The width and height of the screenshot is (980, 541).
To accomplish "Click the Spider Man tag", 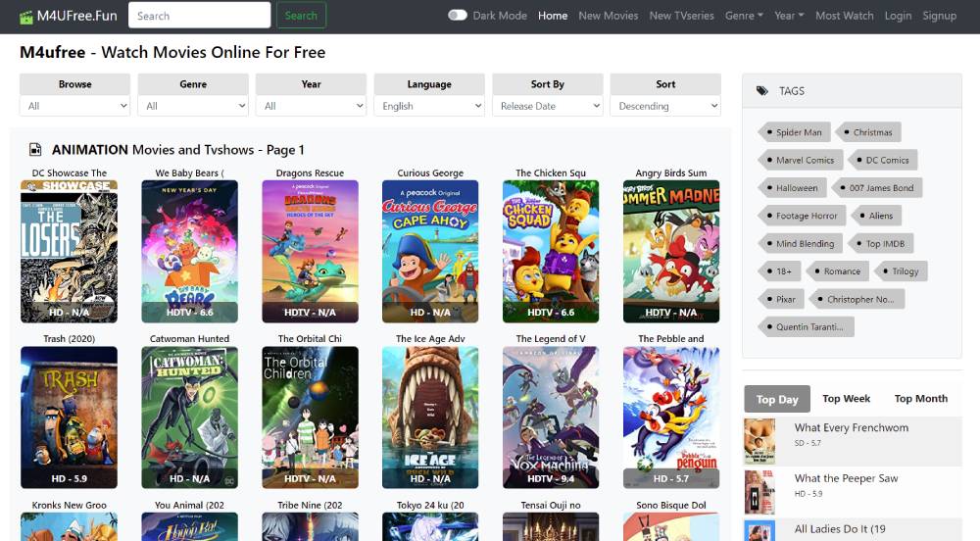I will click(794, 132).
